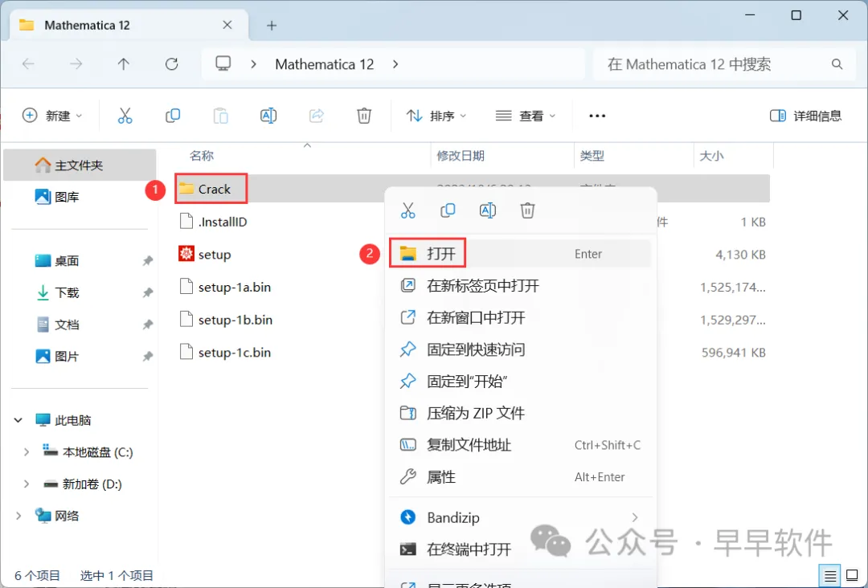Choose 在终端中打开

click(x=520, y=549)
